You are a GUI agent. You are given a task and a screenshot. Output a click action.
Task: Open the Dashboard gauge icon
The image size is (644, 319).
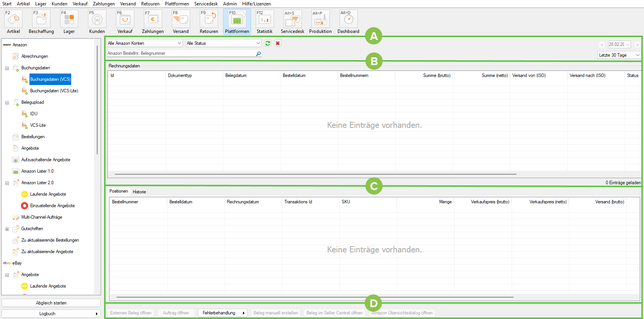coord(348,19)
